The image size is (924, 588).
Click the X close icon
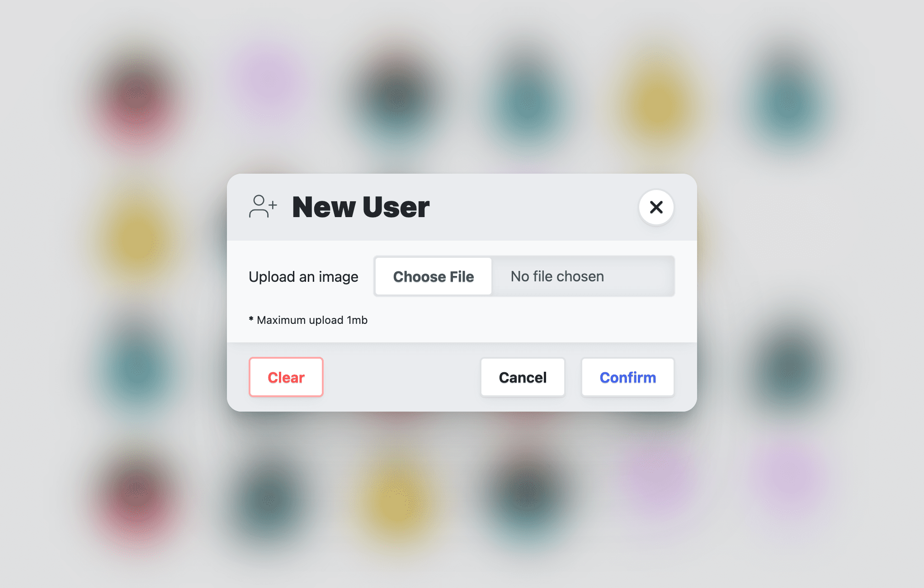click(657, 207)
